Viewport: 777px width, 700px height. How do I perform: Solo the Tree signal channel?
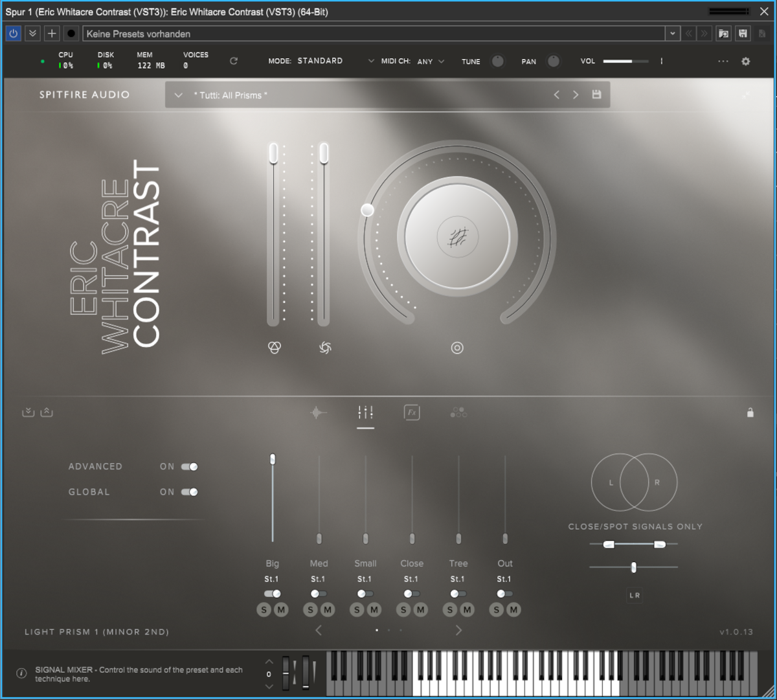tap(450, 609)
